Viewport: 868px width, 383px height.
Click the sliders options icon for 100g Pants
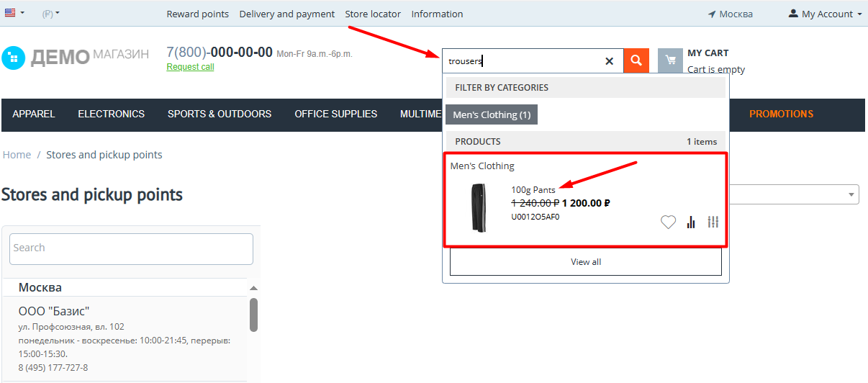coord(713,222)
